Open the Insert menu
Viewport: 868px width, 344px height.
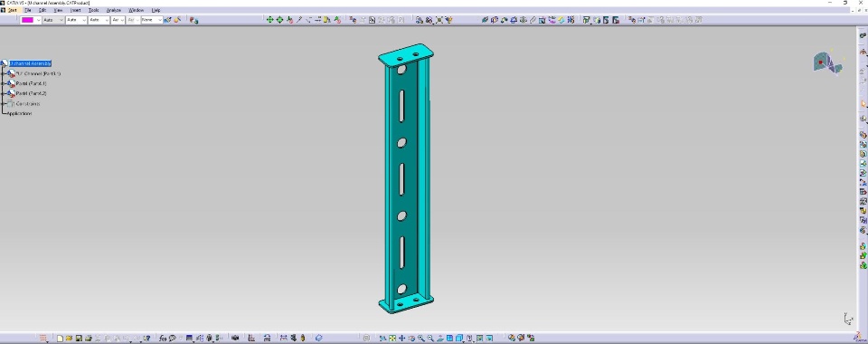[76, 10]
